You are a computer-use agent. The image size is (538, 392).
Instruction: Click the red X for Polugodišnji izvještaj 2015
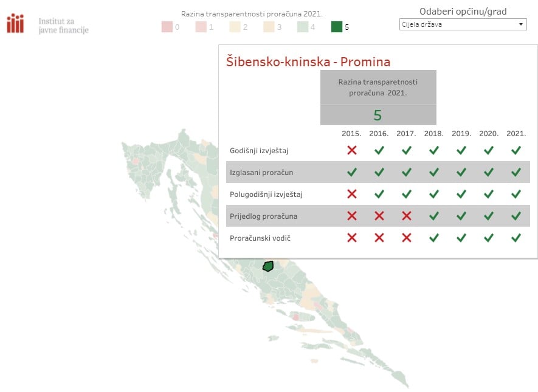pyautogui.click(x=352, y=194)
